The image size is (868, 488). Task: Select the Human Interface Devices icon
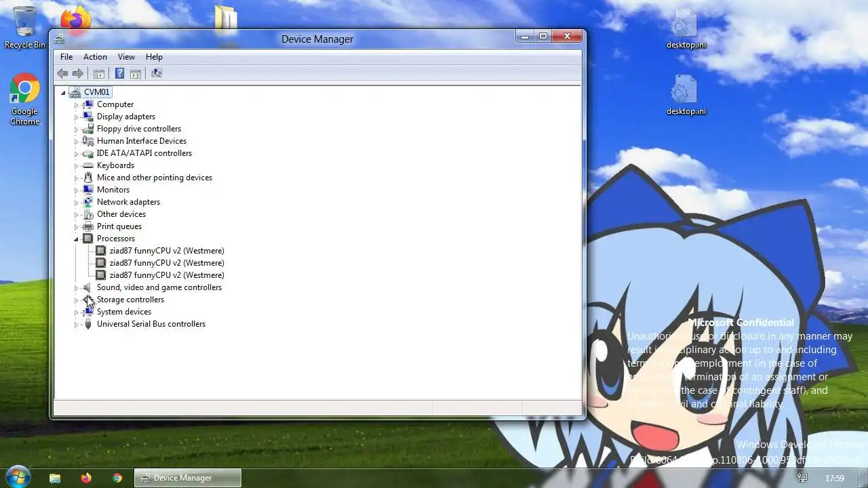click(87, 141)
